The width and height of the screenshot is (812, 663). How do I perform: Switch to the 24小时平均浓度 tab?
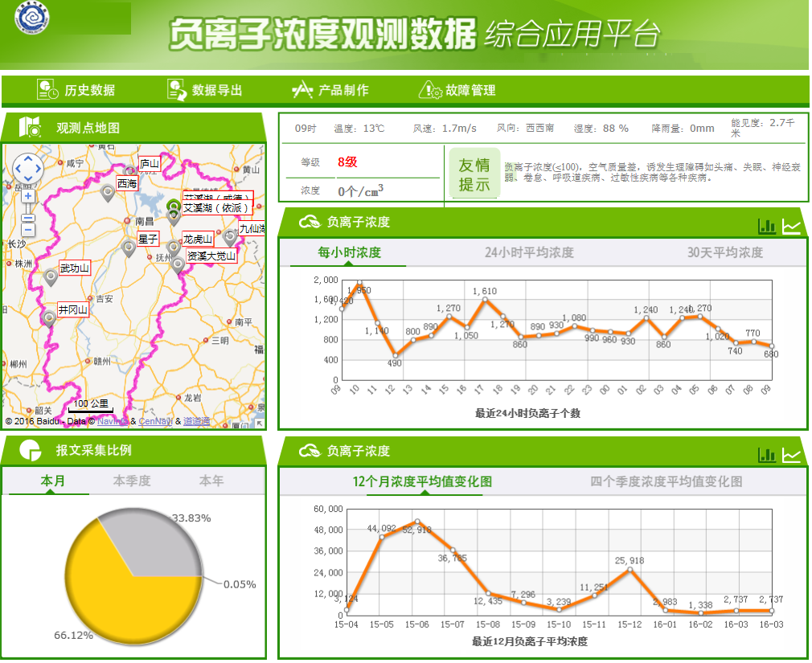[x=529, y=252]
